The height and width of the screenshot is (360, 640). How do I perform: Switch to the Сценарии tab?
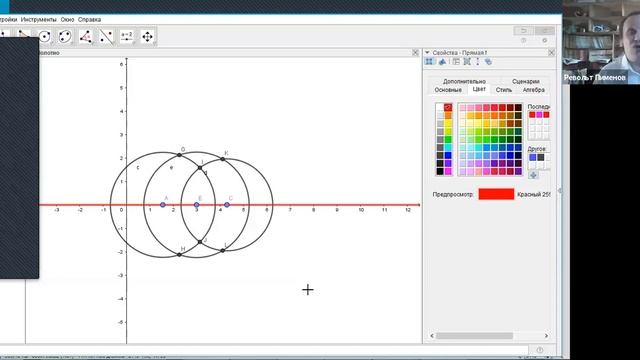(526, 81)
